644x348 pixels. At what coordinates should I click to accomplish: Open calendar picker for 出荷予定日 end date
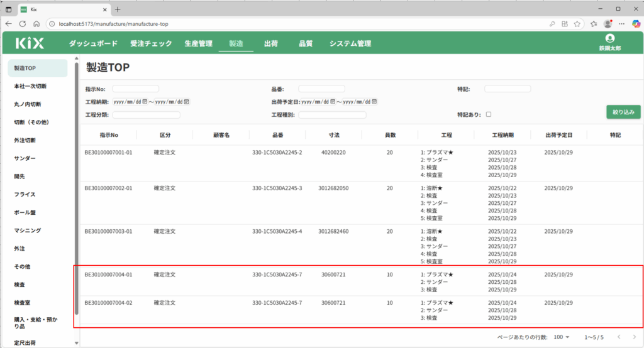pos(375,102)
